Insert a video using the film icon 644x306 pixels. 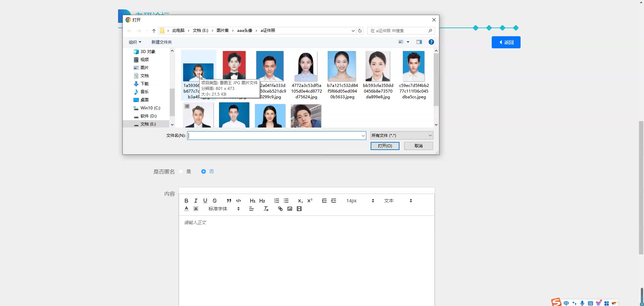tap(299, 209)
